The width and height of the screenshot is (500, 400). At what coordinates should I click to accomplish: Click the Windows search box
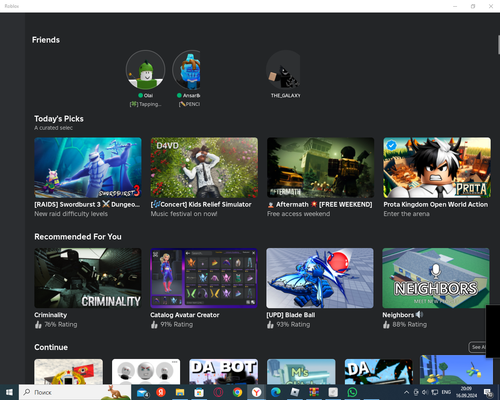click(75, 392)
